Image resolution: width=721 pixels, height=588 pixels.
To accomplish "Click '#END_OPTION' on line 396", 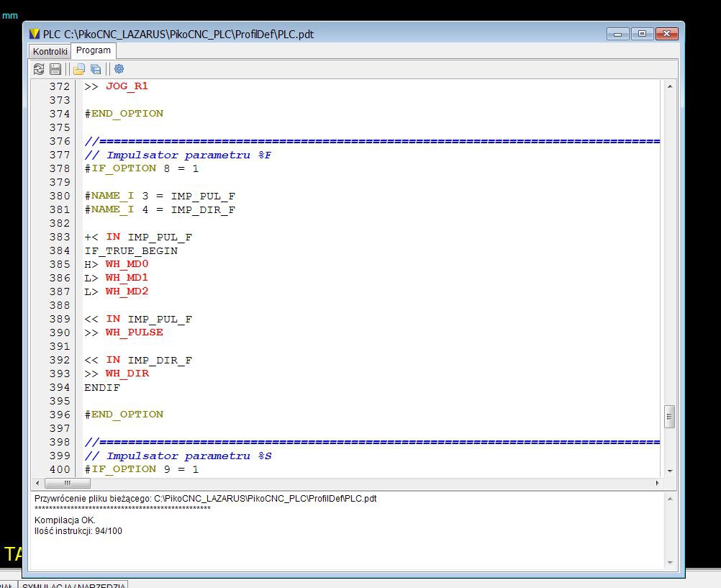I will 124,415.
